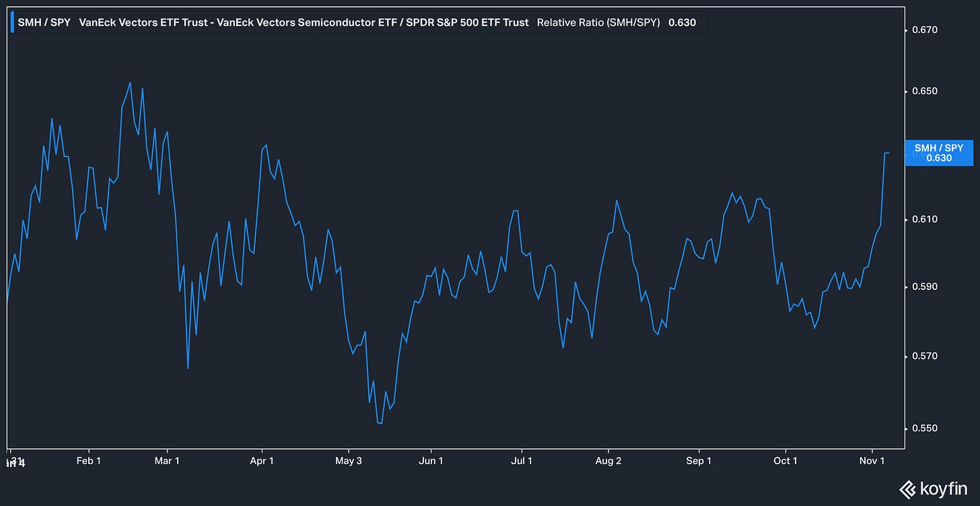Click the Aug 2 date label
980x506 pixels.
point(608,461)
